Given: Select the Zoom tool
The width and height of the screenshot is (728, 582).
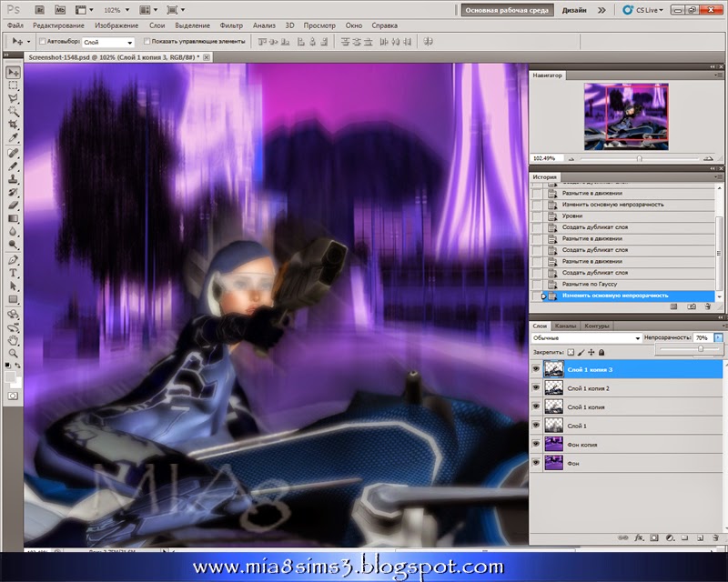Looking at the screenshot, I should pyautogui.click(x=13, y=354).
